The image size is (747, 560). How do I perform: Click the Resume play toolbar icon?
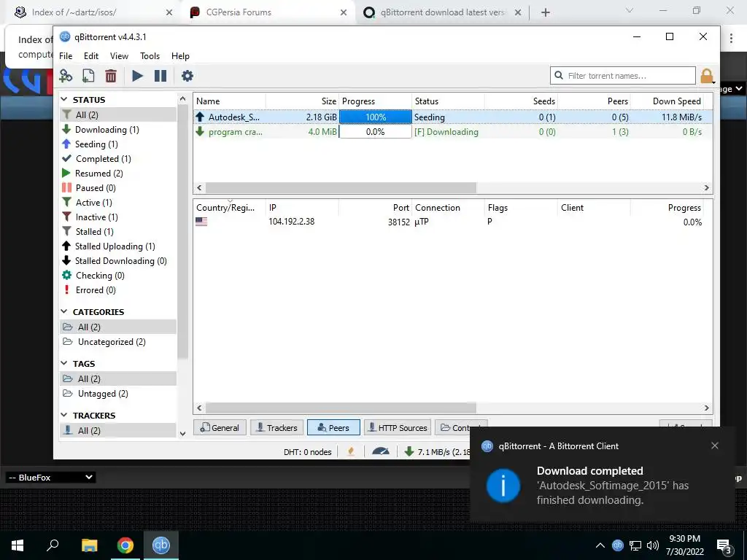137,76
